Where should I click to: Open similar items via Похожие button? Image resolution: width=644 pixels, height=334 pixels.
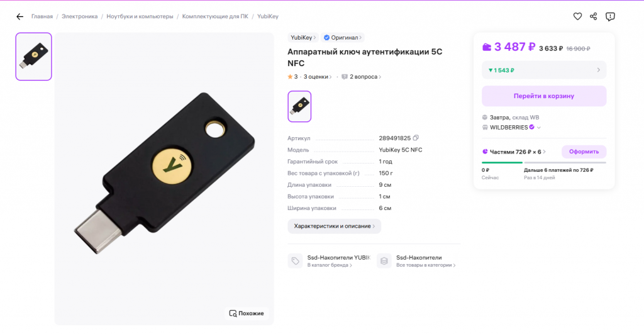point(247,313)
